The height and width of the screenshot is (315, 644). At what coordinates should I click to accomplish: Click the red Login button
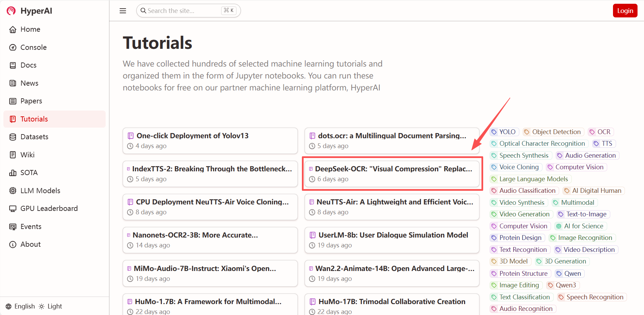625,11
